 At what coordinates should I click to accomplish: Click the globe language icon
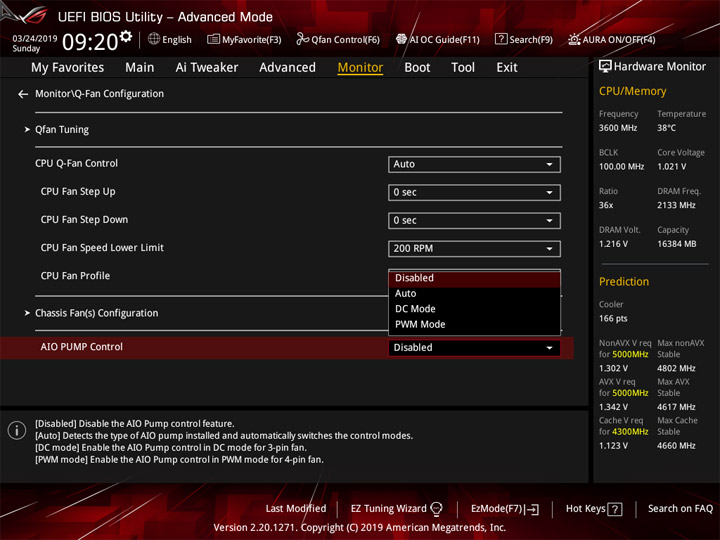(x=154, y=39)
